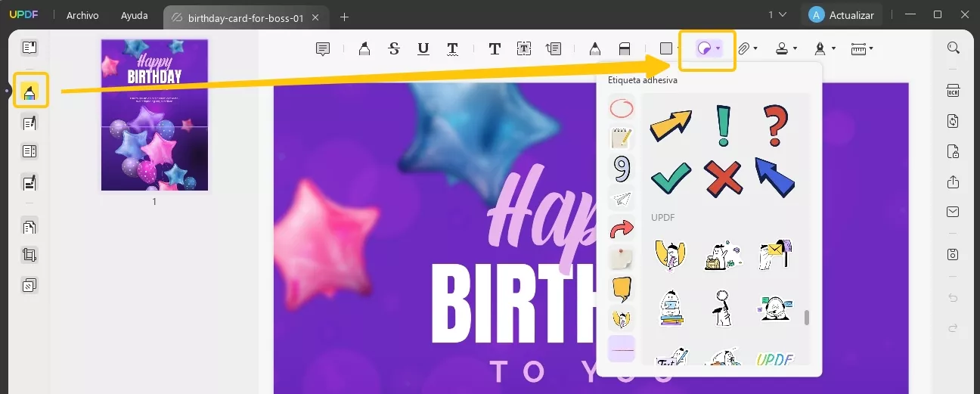
Task: Send file by email icon
Action: (x=954, y=212)
